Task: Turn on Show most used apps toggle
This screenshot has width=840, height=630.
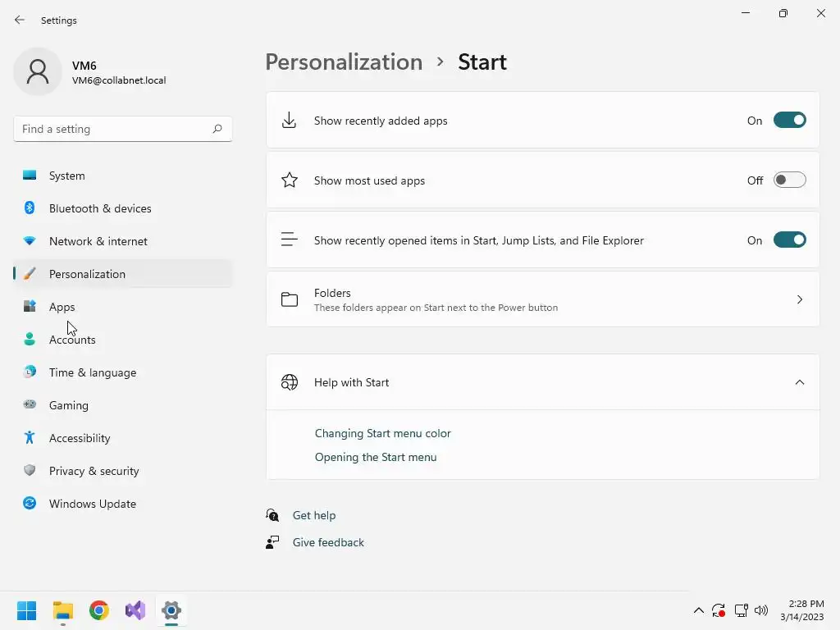Action: [790, 180]
